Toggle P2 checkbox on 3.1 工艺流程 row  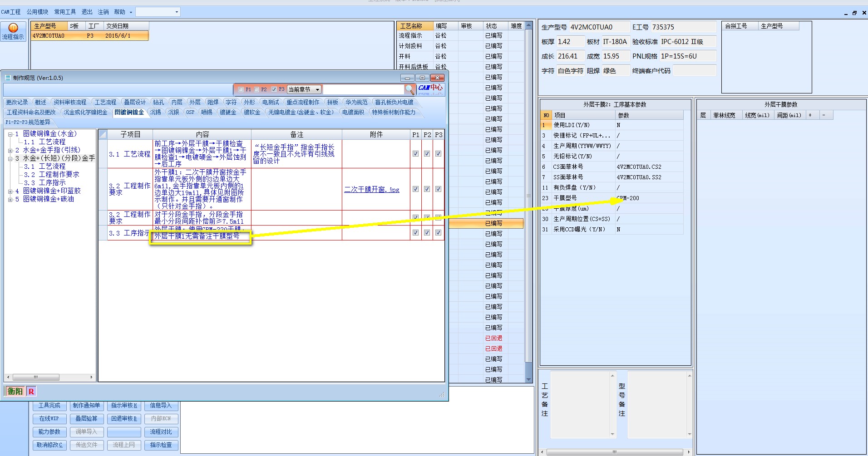click(427, 154)
